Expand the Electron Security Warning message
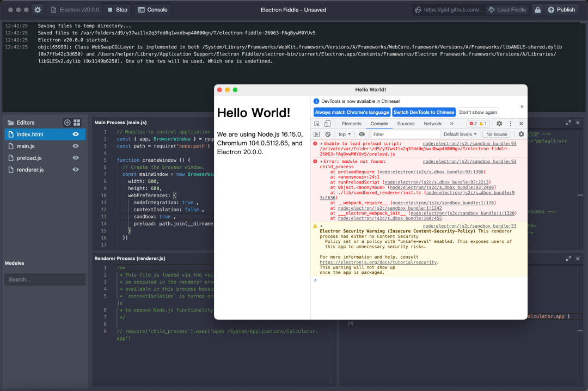This screenshot has height=391, width=588. [x=321, y=227]
